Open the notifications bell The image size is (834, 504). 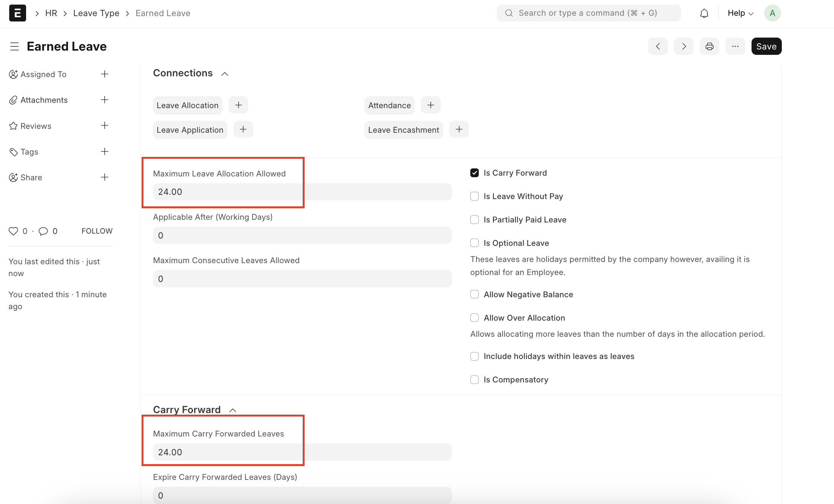(704, 13)
